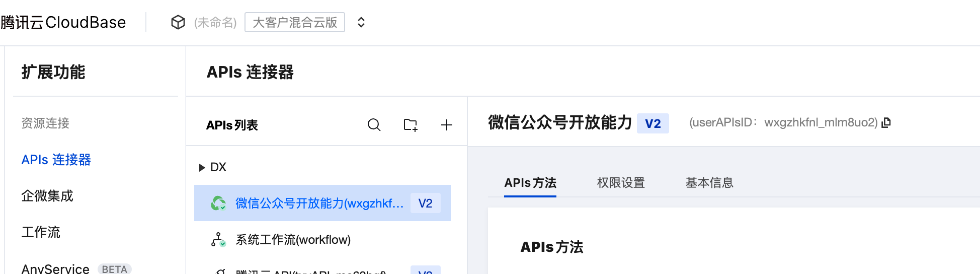Switch to the 权限设置 tab
The height and width of the screenshot is (274, 980).
621,182
